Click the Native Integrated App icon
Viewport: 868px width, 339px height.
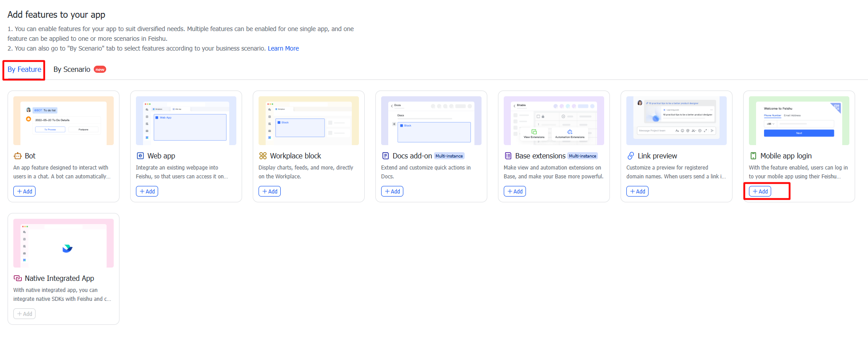click(x=18, y=278)
